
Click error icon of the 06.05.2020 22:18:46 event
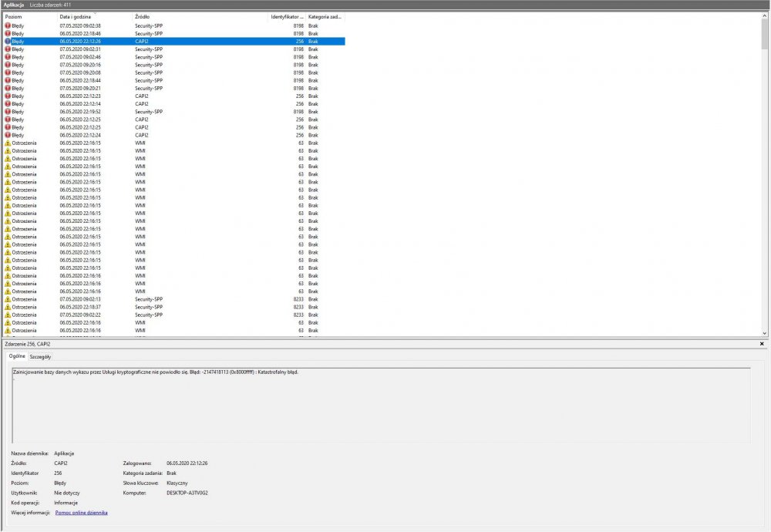pyautogui.click(x=8, y=33)
